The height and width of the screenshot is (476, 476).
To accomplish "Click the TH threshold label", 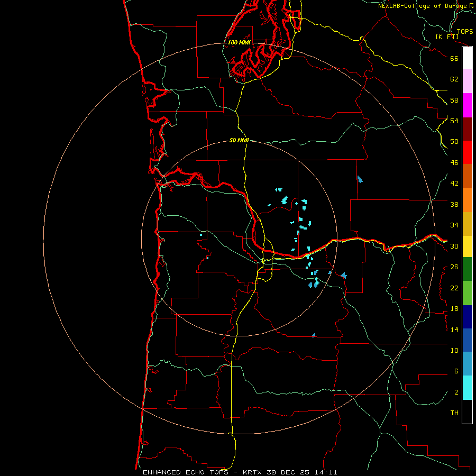I will click(x=454, y=413).
